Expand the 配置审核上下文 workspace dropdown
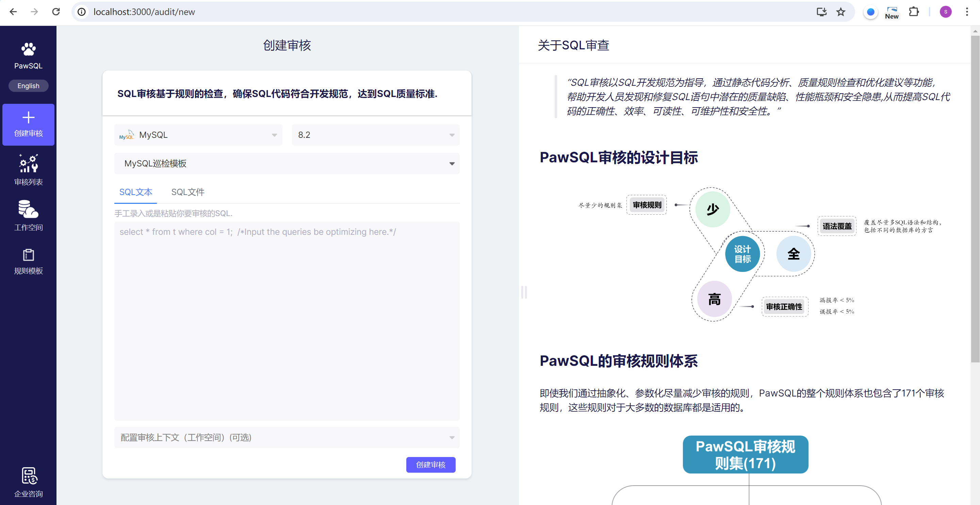Image resolution: width=980 pixels, height=505 pixels. (287, 437)
